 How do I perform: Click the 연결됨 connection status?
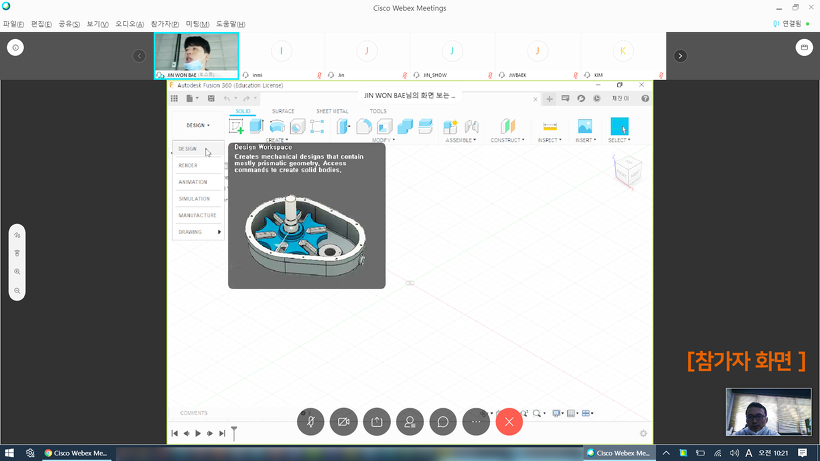tap(791, 24)
